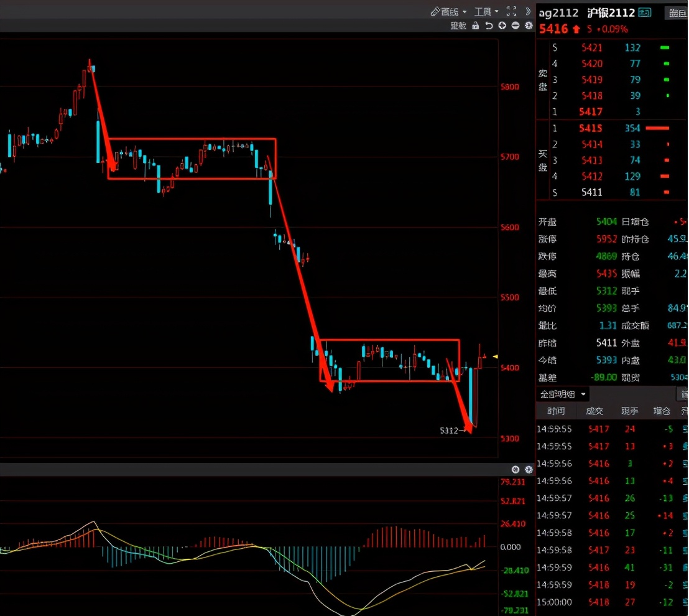Click the fullscreen expand icon
The height and width of the screenshot is (616, 689).
click(512, 11)
